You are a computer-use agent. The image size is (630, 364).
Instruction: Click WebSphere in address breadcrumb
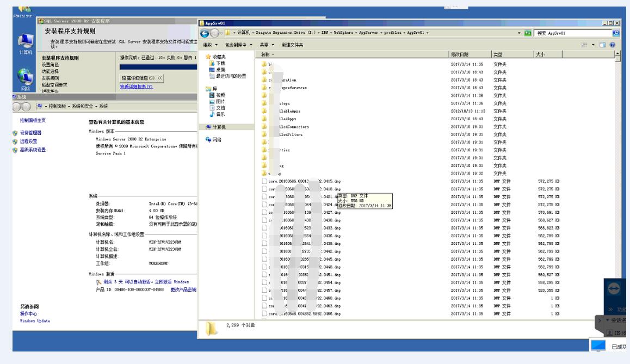(343, 33)
